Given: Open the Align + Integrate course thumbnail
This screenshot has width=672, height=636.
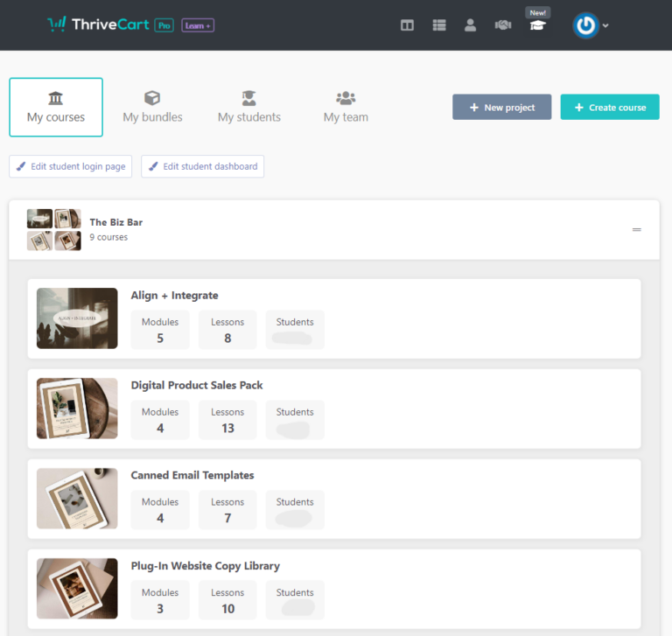Looking at the screenshot, I should pyautogui.click(x=77, y=318).
